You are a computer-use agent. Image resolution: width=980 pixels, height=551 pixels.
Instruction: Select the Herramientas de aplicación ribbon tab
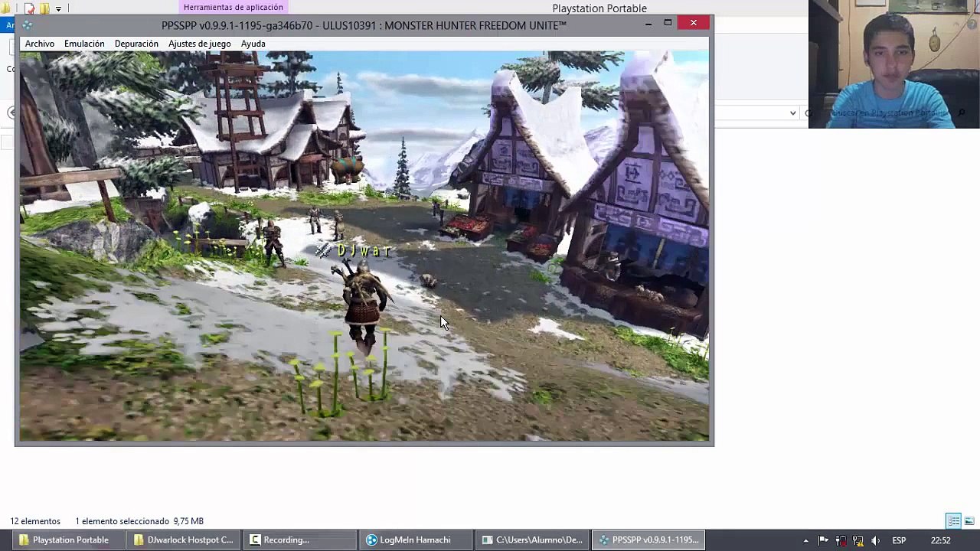(x=234, y=7)
